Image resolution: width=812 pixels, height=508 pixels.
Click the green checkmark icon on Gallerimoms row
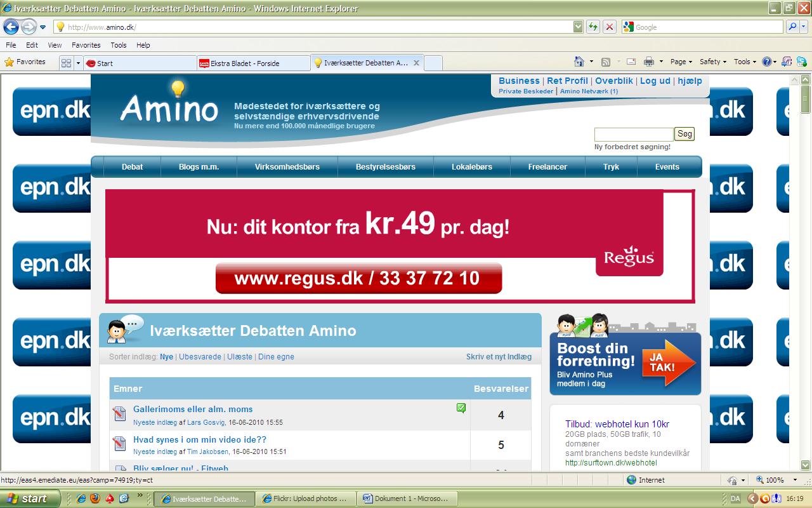pos(461,408)
